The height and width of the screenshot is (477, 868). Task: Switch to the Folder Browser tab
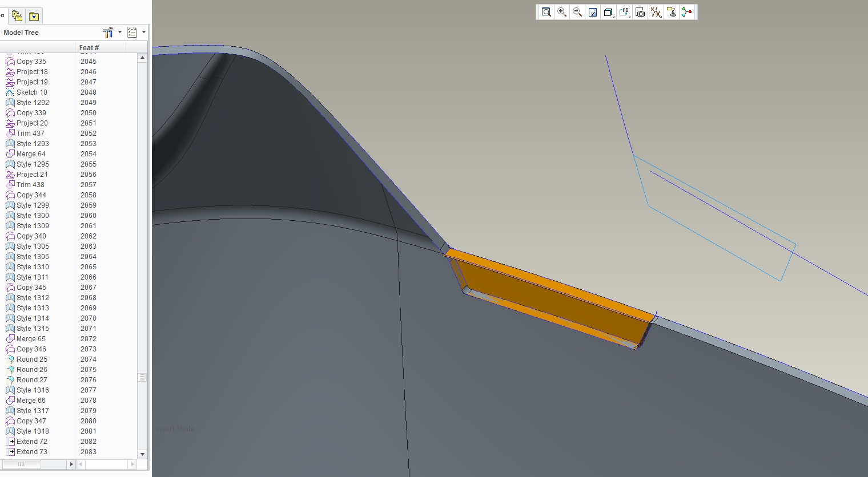tap(17, 16)
